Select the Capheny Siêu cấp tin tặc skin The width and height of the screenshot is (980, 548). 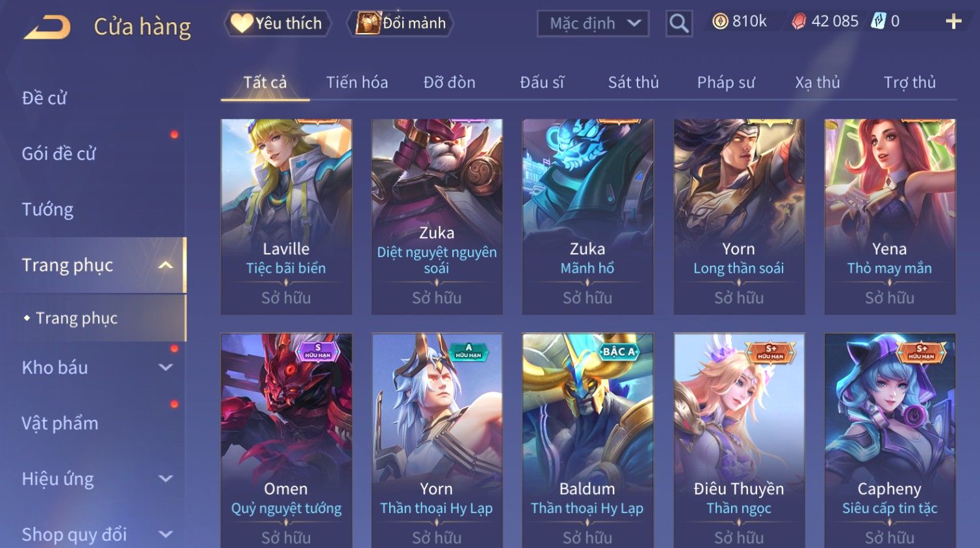[x=890, y=441]
